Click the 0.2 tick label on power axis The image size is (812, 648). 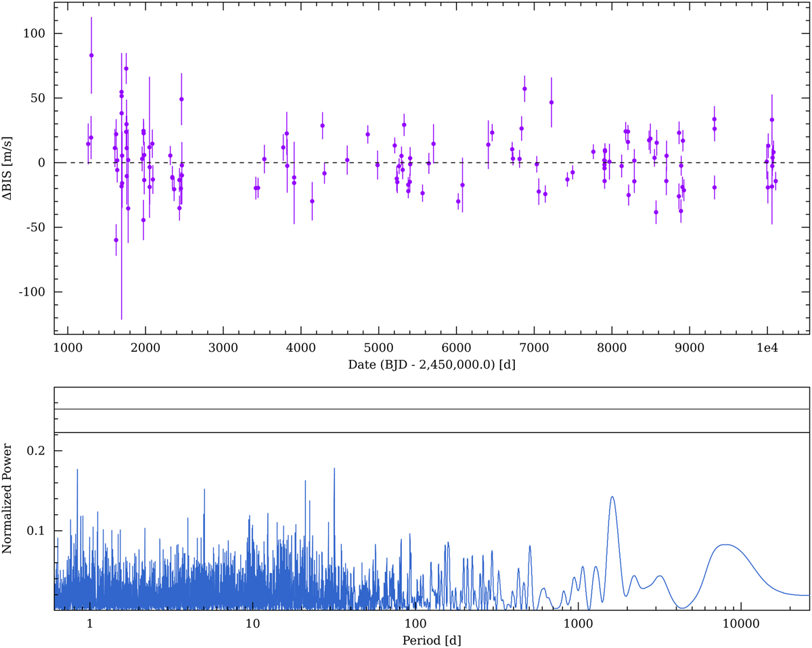click(39, 450)
